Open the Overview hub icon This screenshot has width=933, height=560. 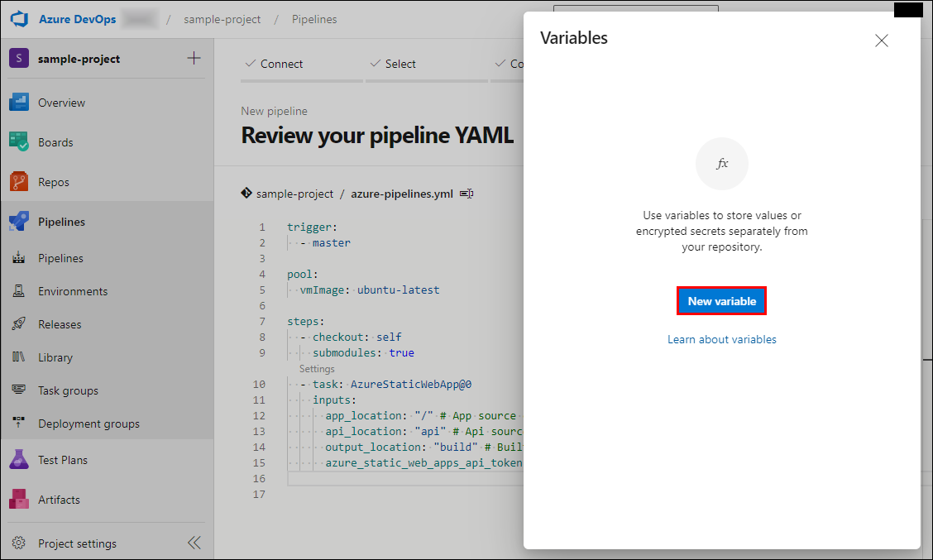(x=19, y=103)
